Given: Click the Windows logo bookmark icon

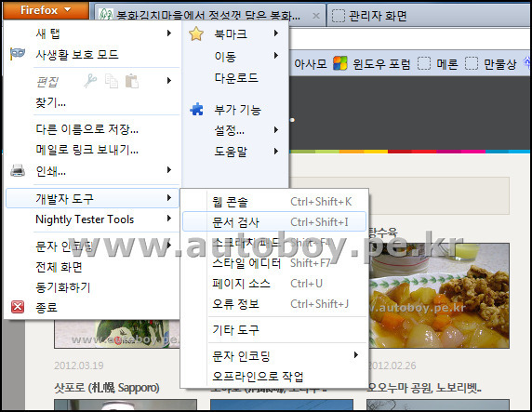Looking at the screenshot, I should (340, 63).
